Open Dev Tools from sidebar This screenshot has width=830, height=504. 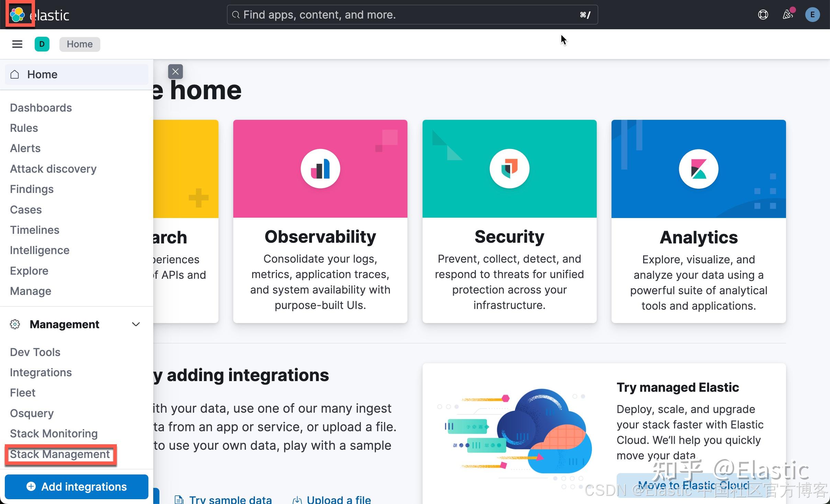[x=35, y=352]
